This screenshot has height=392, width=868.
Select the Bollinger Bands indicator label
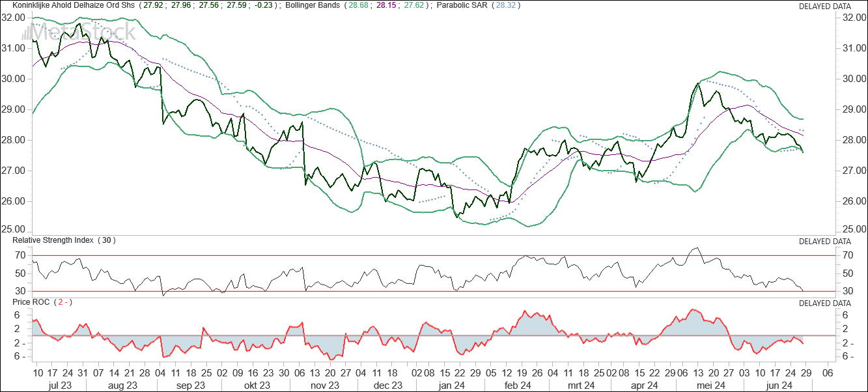(313, 6)
